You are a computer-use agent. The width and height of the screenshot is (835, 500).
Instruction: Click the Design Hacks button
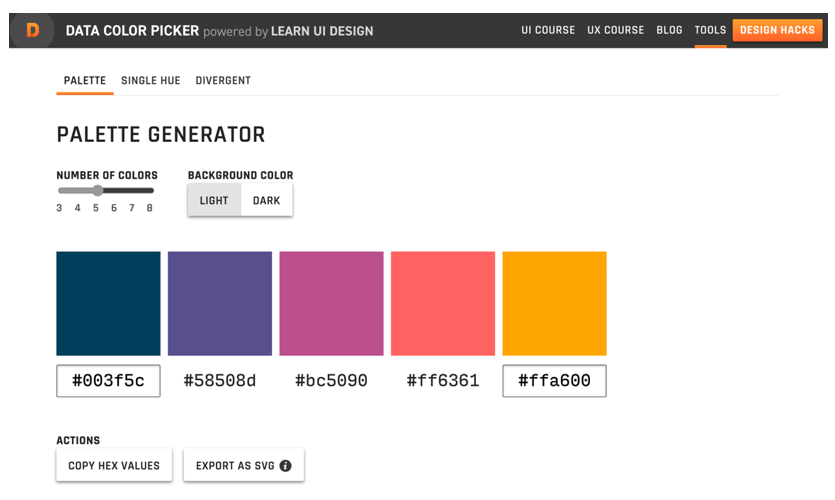[x=777, y=30]
